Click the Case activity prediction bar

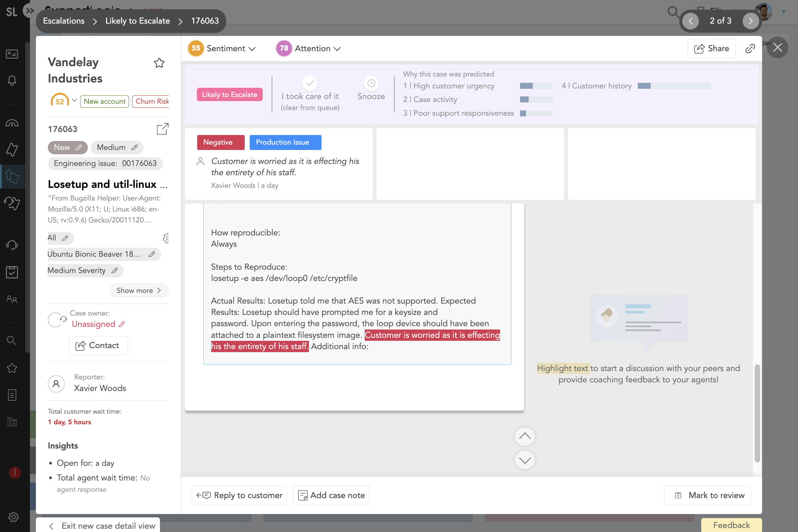click(x=536, y=99)
